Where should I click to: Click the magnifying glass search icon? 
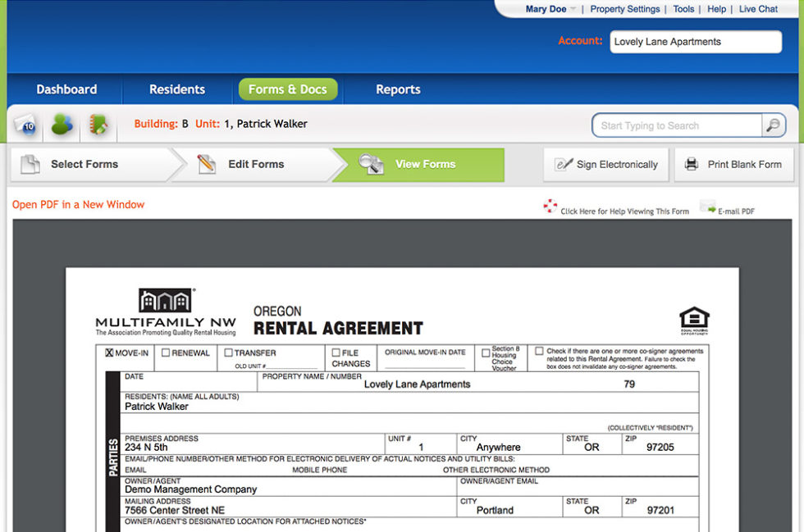(x=772, y=125)
